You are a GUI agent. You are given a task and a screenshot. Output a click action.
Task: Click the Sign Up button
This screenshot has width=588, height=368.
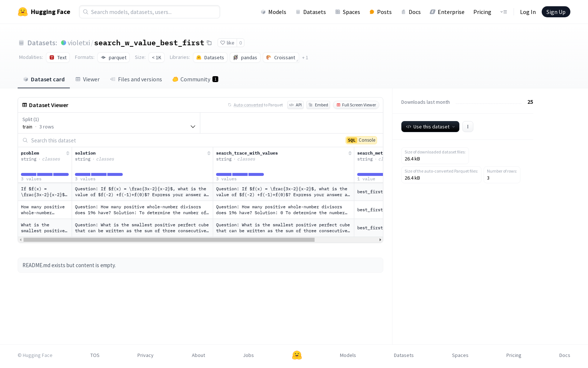pyautogui.click(x=556, y=12)
